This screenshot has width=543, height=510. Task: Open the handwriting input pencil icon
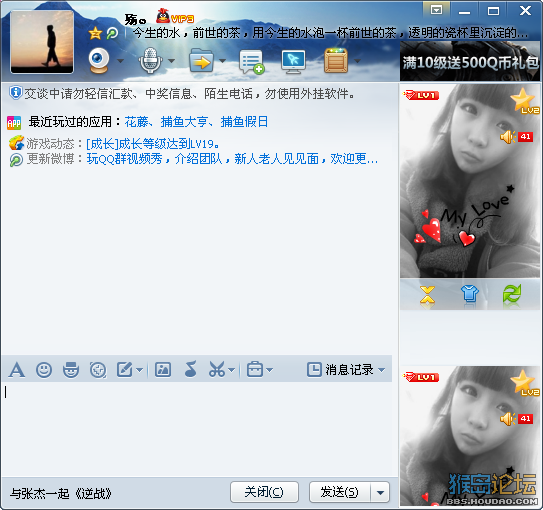(x=125, y=370)
